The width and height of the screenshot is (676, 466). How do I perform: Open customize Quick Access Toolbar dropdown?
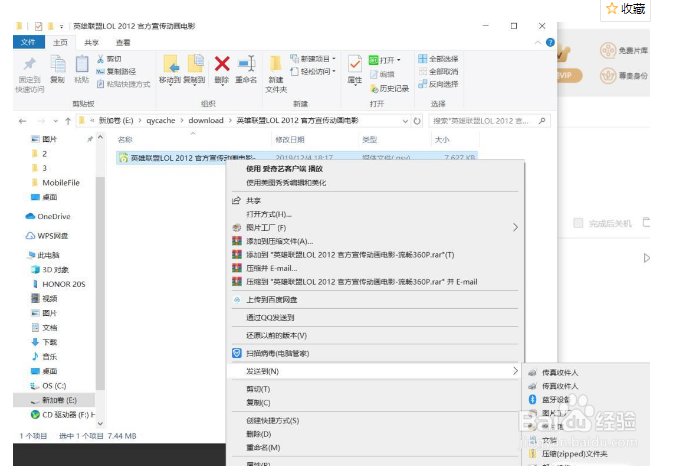pyautogui.click(x=62, y=27)
